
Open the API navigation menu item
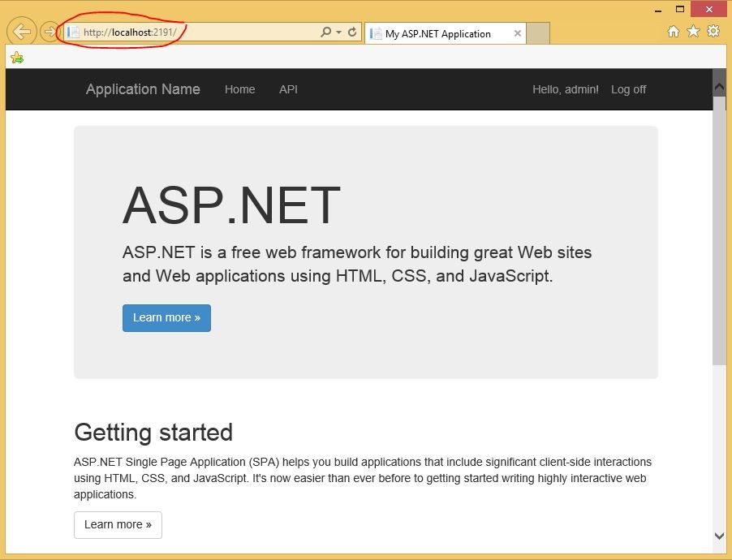(x=288, y=89)
